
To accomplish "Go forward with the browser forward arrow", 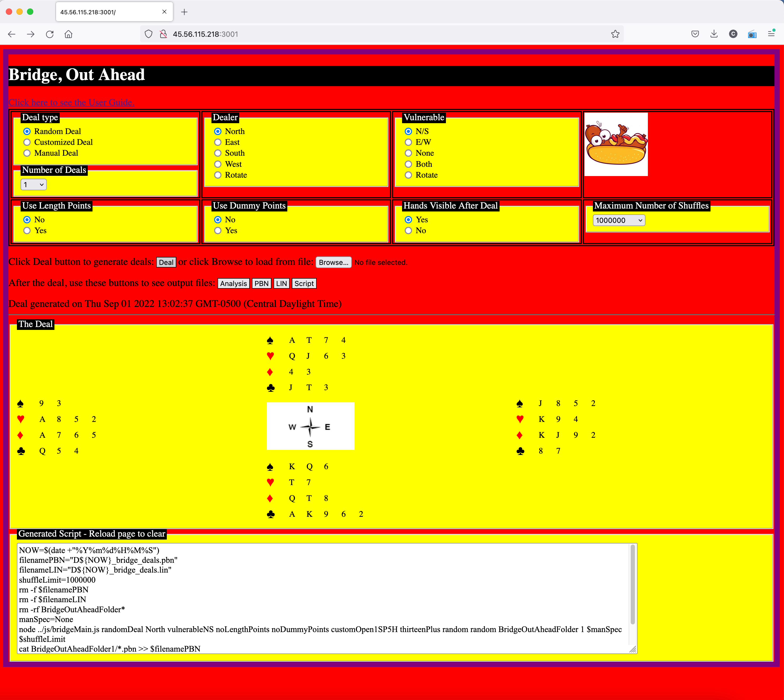I will 31,34.
